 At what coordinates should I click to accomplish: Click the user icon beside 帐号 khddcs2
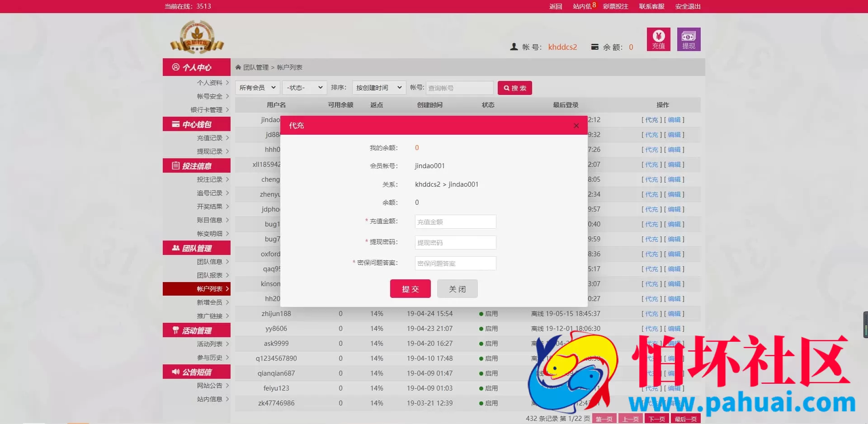click(x=514, y=47)
